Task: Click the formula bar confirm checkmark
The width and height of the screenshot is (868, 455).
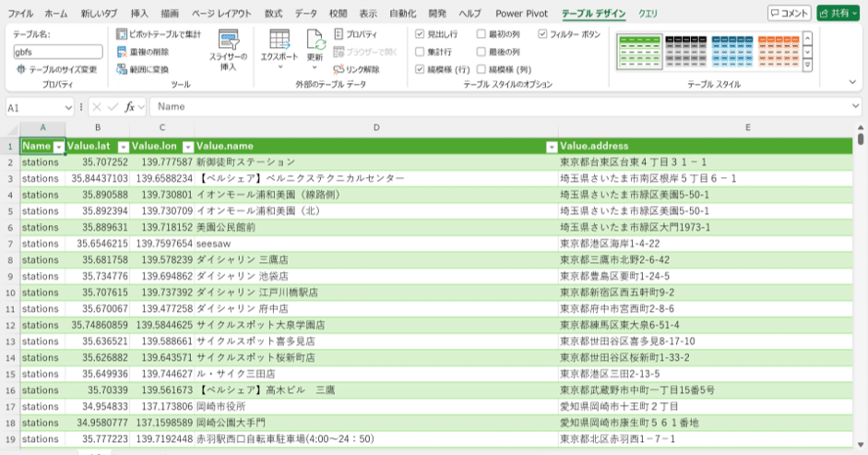Action: click(113, 107)
